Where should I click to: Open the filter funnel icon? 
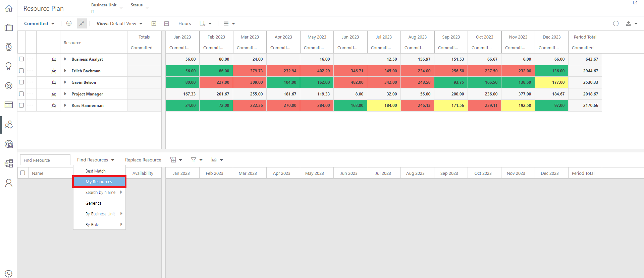[196, 160]
